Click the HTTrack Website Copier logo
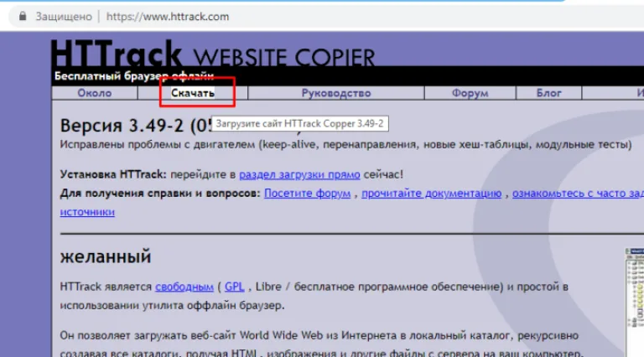 213,54
